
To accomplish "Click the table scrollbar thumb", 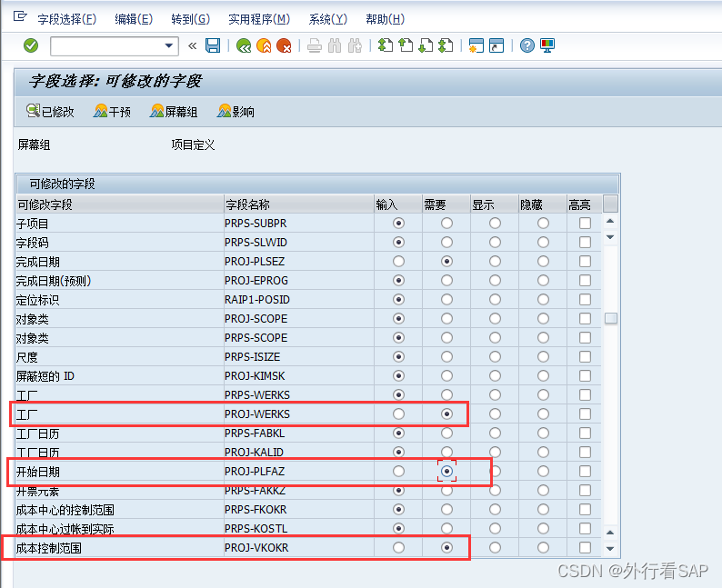I will [610, 318].
